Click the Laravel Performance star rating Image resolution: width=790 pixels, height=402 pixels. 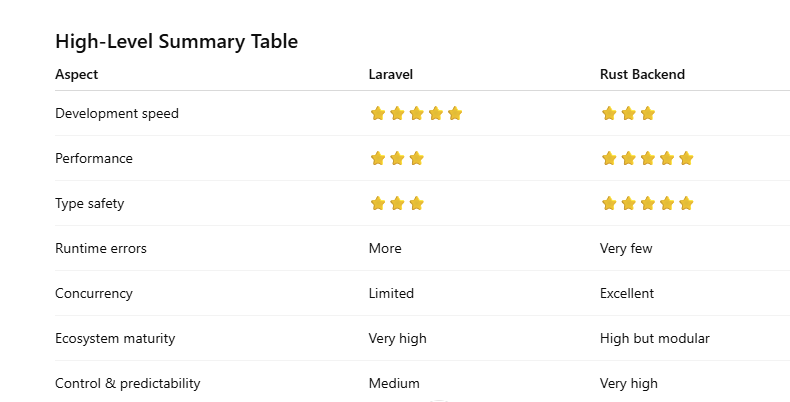(x=397, y=159)
